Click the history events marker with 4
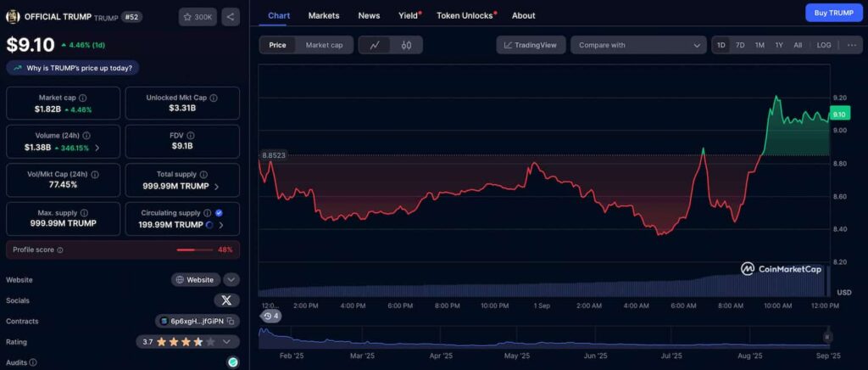This screenshot has width=868, height=370. 270,316
